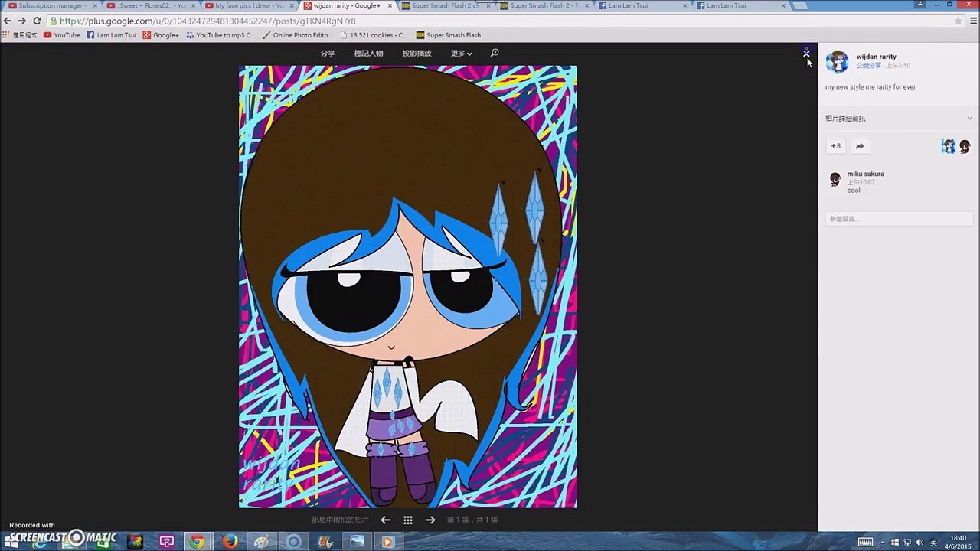980x551 pixels.
Task: Open the zoom magnifier in the photo toolbar
Action: (x=495, y=53)
